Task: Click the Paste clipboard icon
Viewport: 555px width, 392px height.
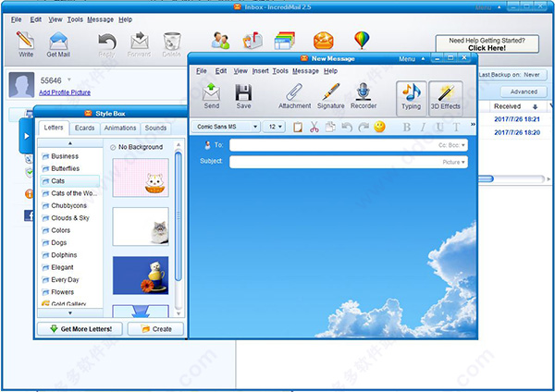Action: click(298, 127)
